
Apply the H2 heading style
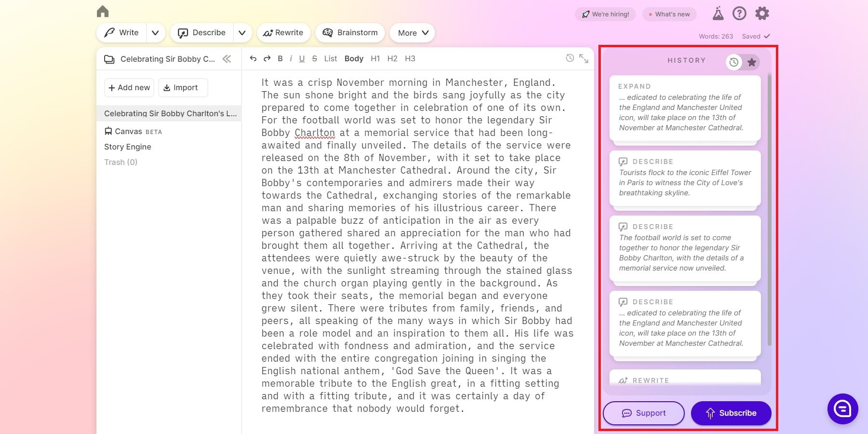pyautogui.click(x=392, y=58)
